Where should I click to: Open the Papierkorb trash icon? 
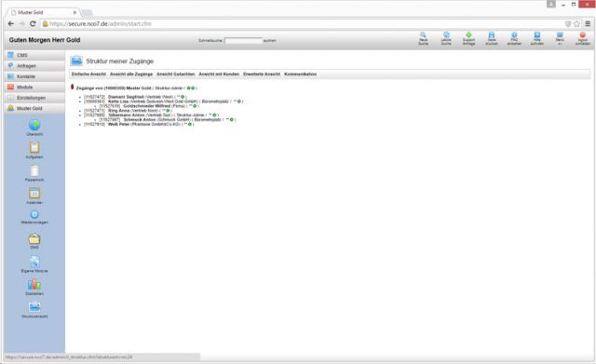pyautogui.click(x=34, y=170)
